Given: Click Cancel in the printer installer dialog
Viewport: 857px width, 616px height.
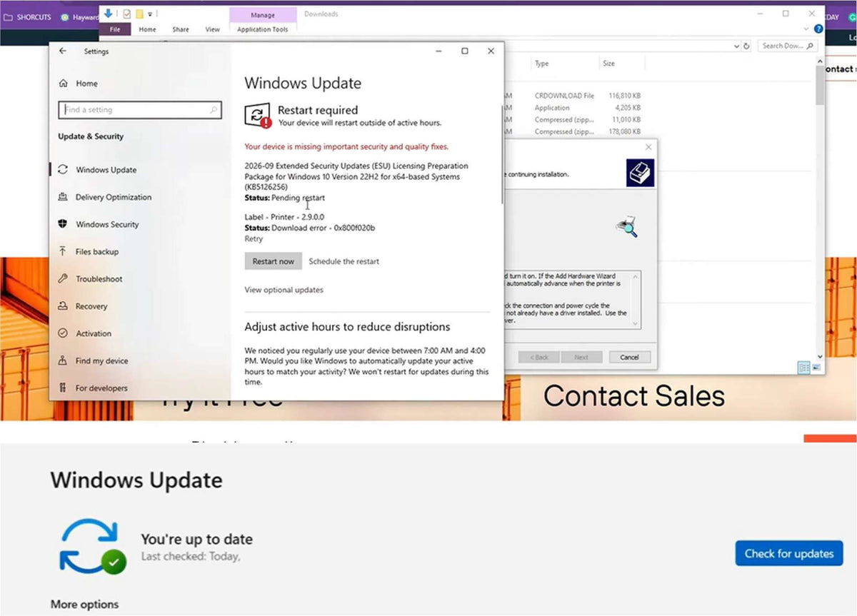Looking at the screenshot, I should pos(629,357).
